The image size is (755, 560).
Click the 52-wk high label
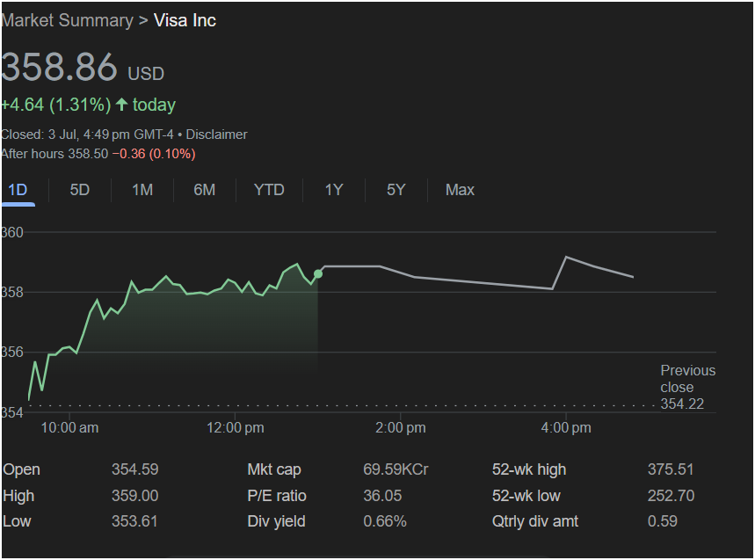point(529,469)
